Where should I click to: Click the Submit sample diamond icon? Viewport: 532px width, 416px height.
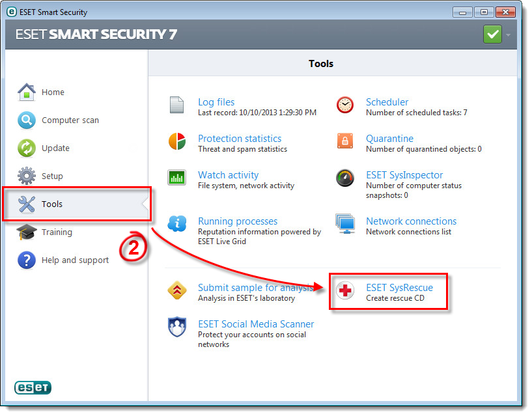click(177, 290)
